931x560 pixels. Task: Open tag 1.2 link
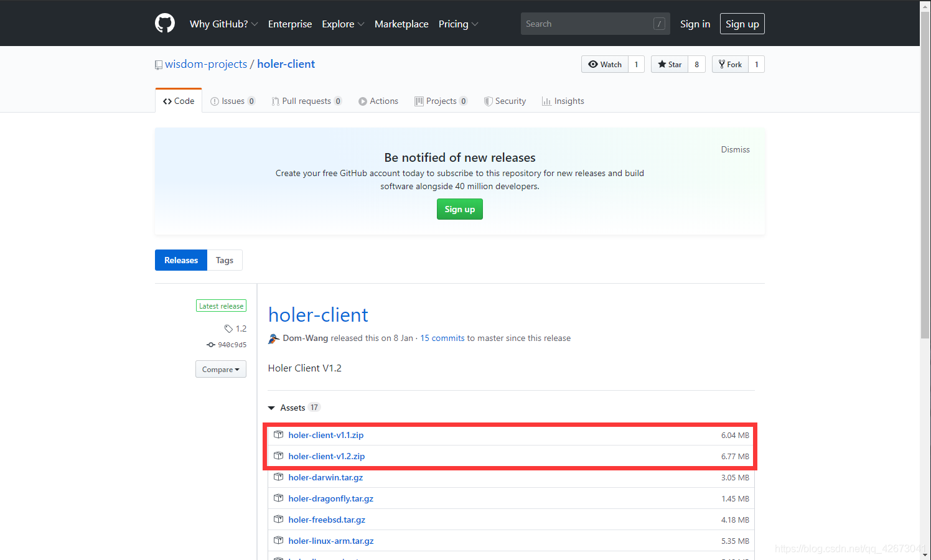point(236,329)
